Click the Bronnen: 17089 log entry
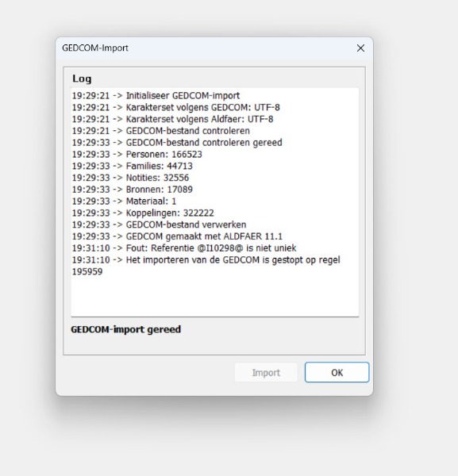458x476 pixels. coord(132,190)
